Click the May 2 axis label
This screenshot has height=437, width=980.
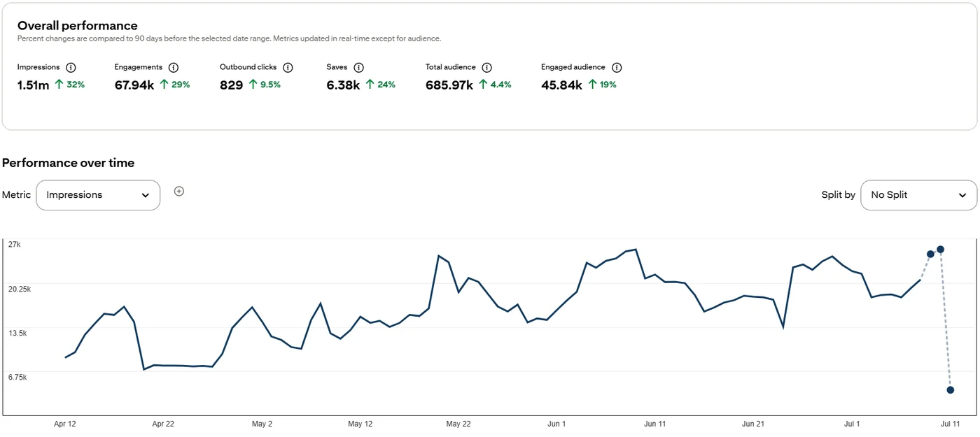pos(262,424)
